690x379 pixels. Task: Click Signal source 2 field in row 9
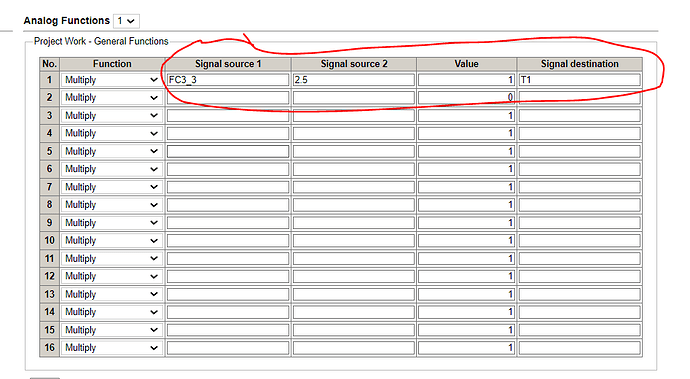[353, 223]
